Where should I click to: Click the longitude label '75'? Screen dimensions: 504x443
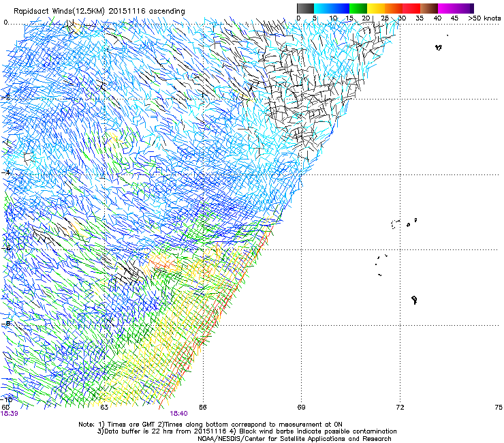coord(499,408)
